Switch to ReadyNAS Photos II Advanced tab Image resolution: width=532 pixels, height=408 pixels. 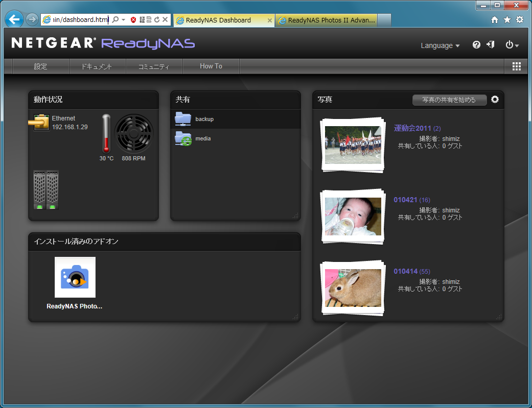pos(327,20)
